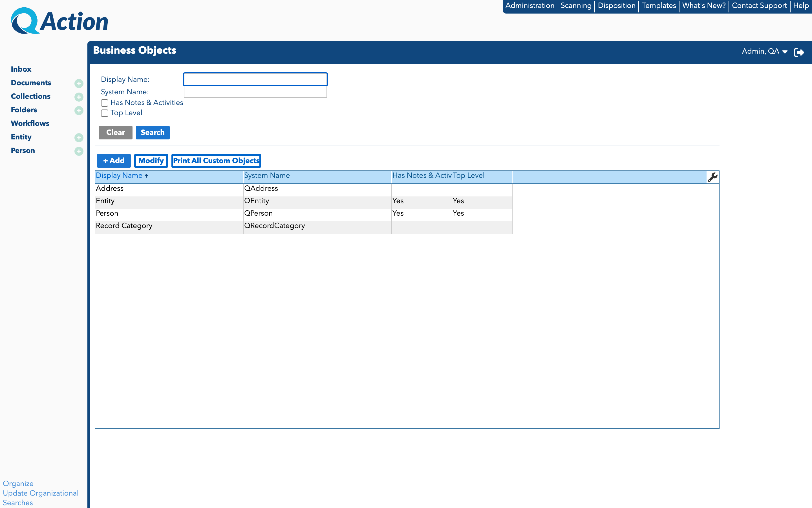Open Folders in sidebar
The height and width of the screenshot is (508, 812).
click(x=24, y=110)
